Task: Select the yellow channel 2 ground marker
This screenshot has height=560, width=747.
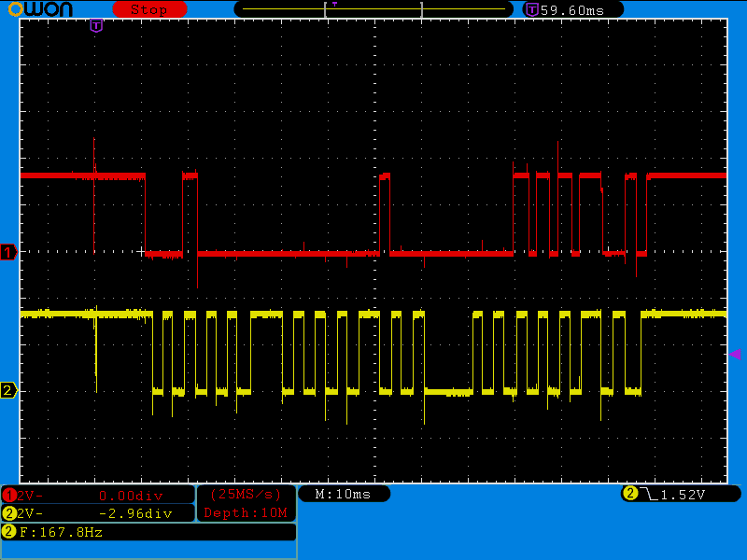Action: click(8, 390)
